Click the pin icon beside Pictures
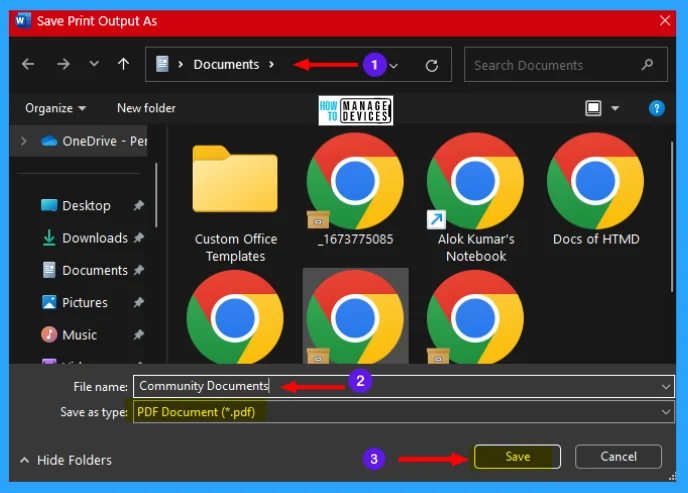The image size is (688, 493). [139, 303]
